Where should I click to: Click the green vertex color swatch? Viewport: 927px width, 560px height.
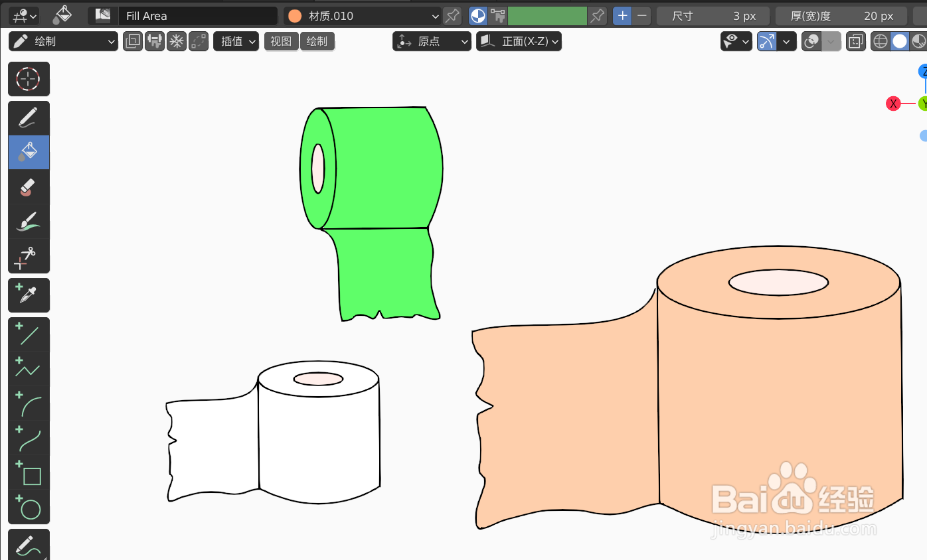click(x=547, y=15)
